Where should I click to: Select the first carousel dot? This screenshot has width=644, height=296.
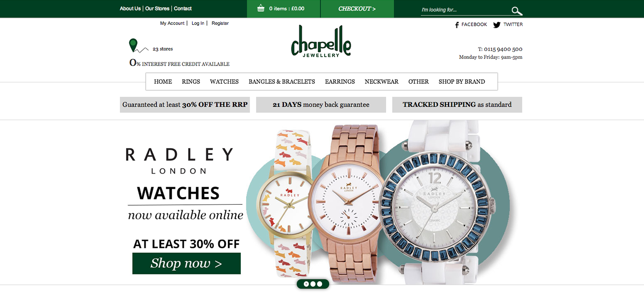point(306,284)
